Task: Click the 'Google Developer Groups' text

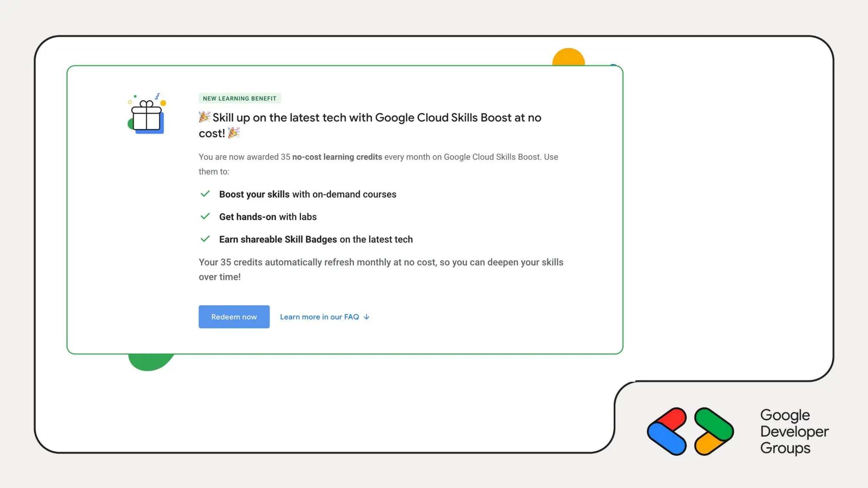Action: tap(794, 432)
